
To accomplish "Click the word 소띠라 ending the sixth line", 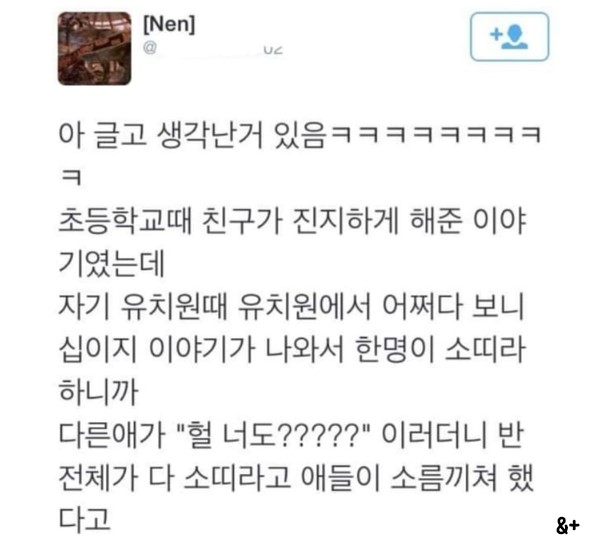I will pos(485,349).
